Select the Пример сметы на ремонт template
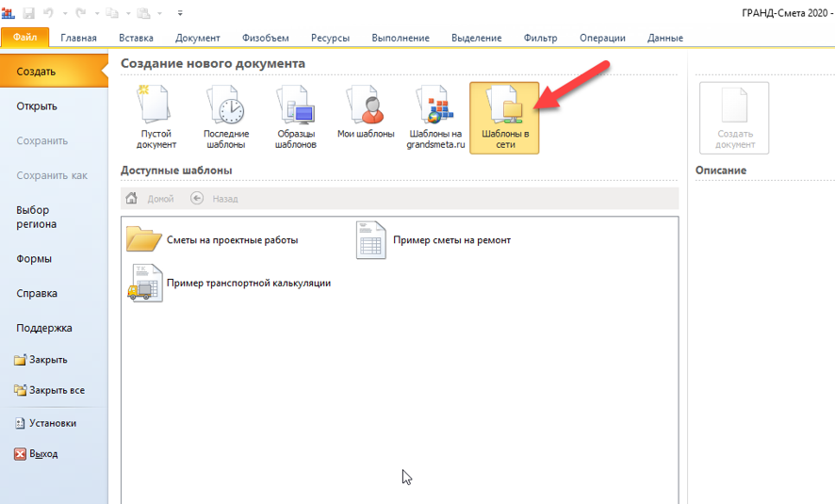This screenshot has height=504, width=835. [433, 240]
